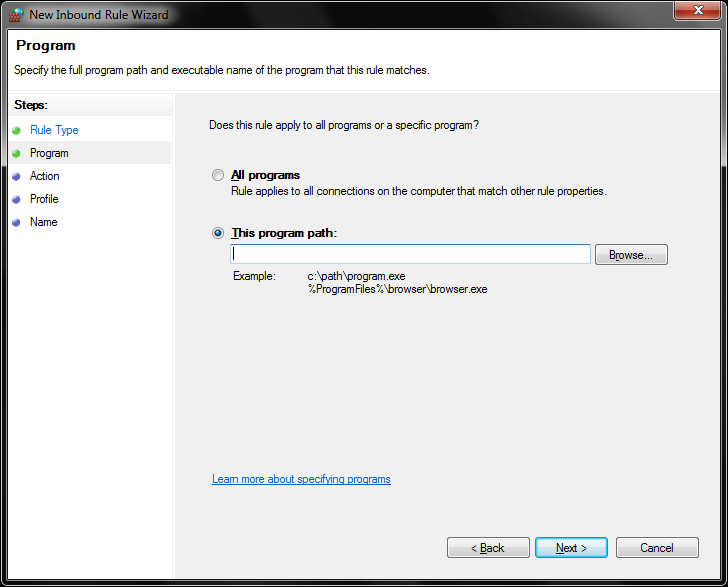The height and width of the screenshot is (587, 728).
Task: Select the Name step in Steps list
Action: pyautogui.click(x=44, y=222)
